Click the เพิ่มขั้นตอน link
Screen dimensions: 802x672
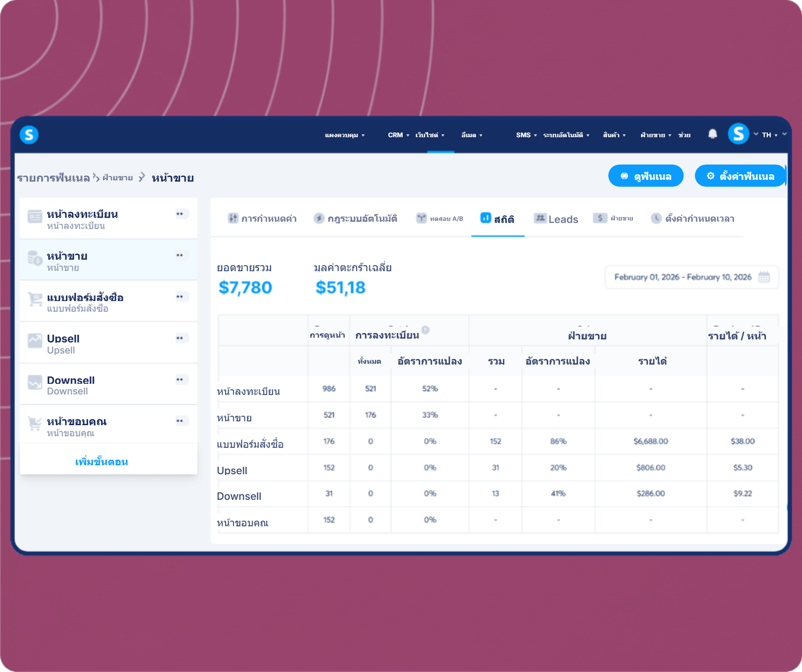coord(102,462)
